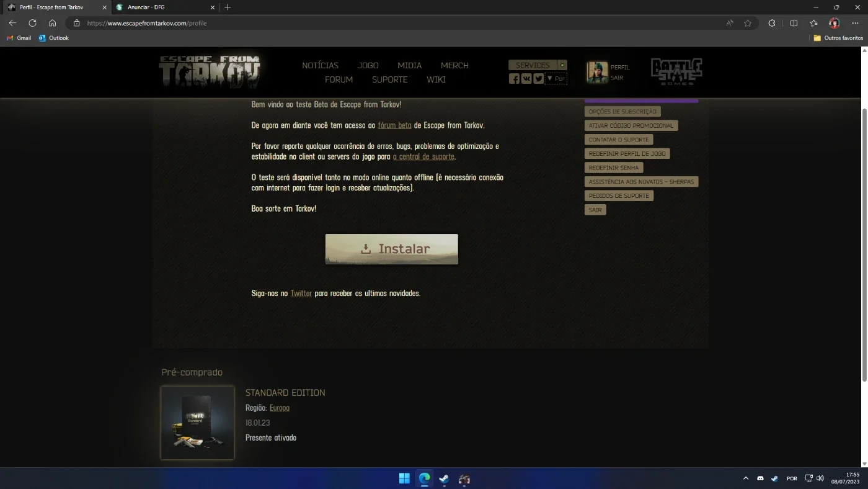This screenshot has height=489, width=868.
Task: Open the Por language dropdown
Action: click(556, 79)
